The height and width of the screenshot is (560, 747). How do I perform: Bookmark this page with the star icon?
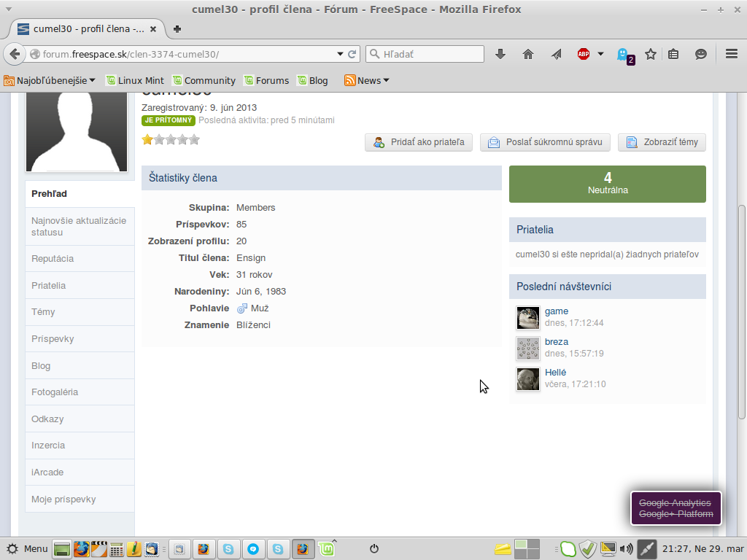coord(651,54)
